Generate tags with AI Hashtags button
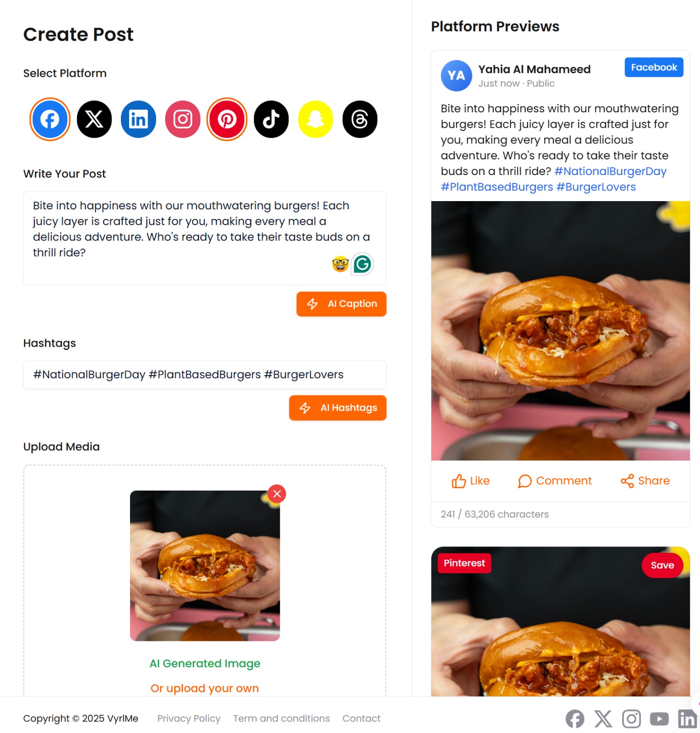Screen dimensions: 700x733 pyautogui.click(x=338, y=408)
